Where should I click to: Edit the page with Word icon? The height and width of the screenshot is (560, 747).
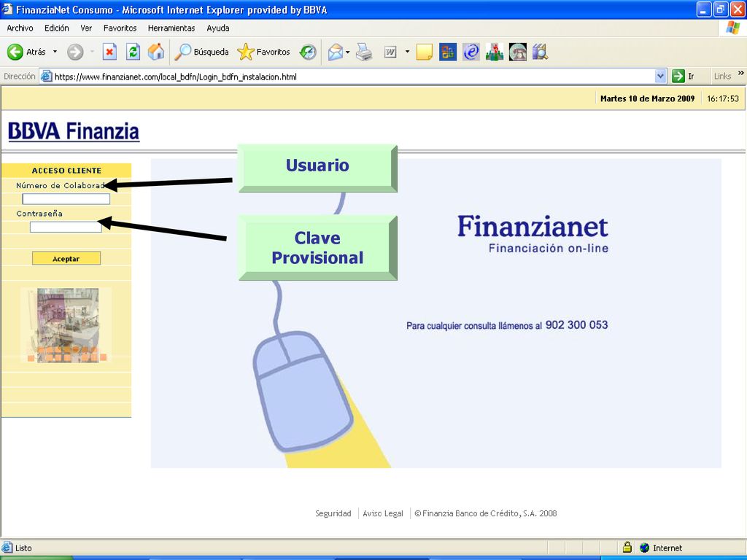coord(390,52)
